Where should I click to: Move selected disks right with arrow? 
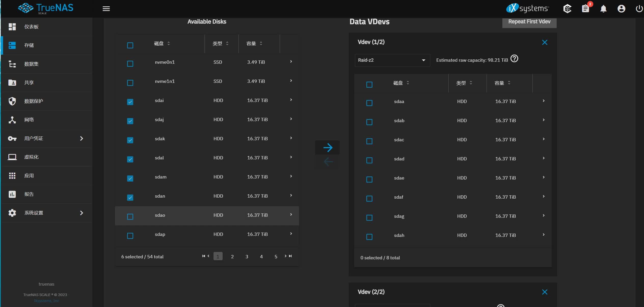point(327,147)
